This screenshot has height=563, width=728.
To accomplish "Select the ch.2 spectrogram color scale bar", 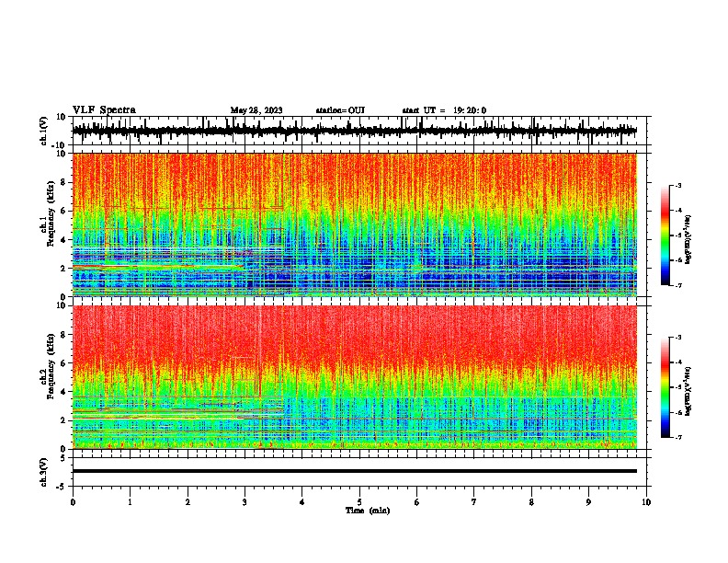I will click(x=665, y=387).
